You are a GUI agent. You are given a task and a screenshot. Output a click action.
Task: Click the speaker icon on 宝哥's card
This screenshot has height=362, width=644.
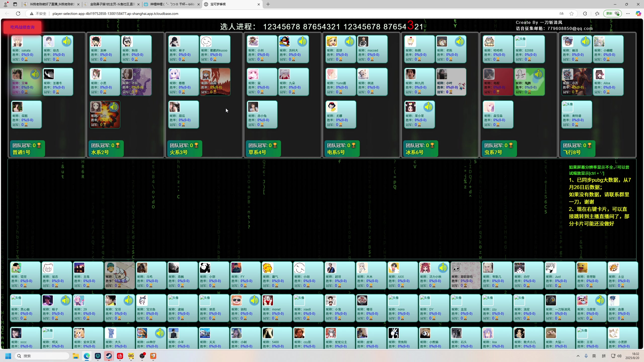128,300
